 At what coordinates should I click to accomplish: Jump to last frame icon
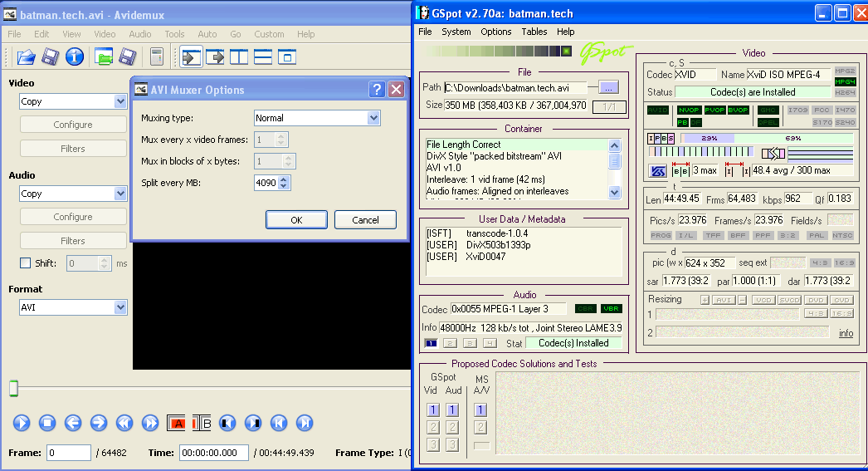tap(305, 424)
